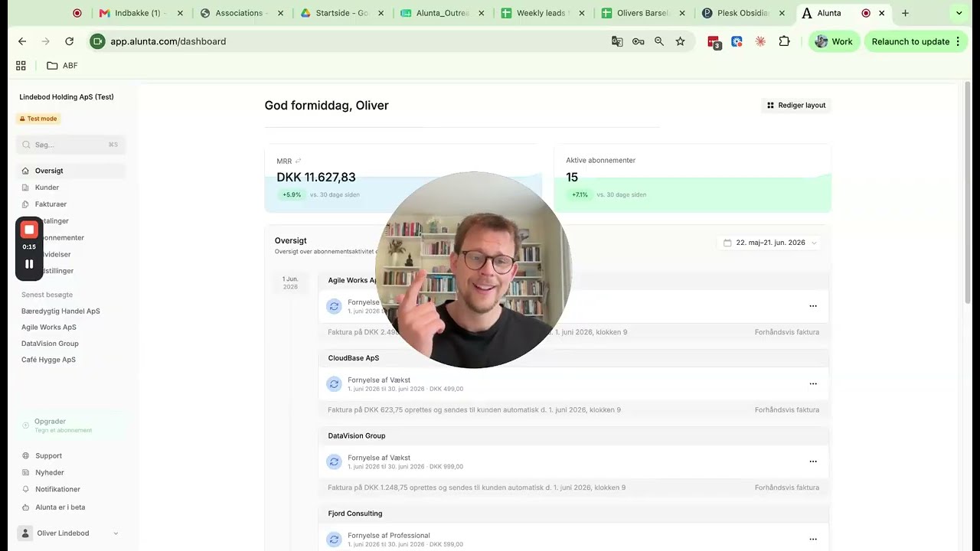Click Fjord Consulting renewal sync icon
This screenshot has width=980, height=551.
coord(334,540)
